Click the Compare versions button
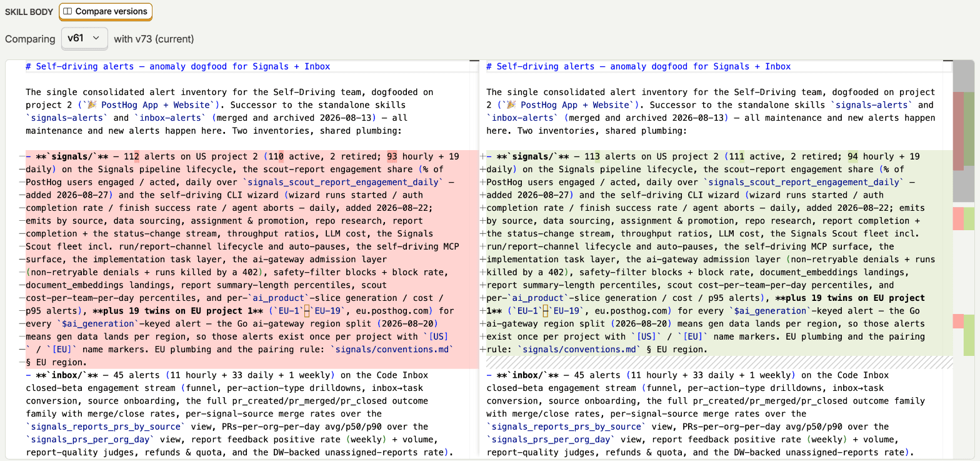 click(106, 11)
